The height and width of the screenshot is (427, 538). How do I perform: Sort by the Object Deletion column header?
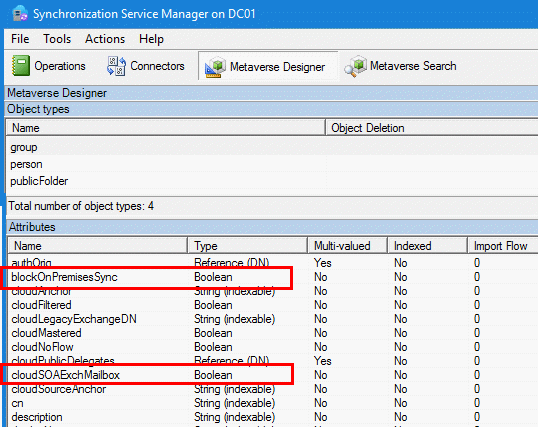click(432, 128)
